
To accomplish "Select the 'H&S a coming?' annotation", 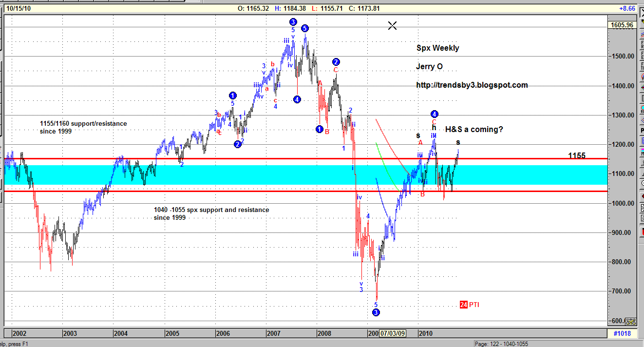I will (x=474, y=130).
